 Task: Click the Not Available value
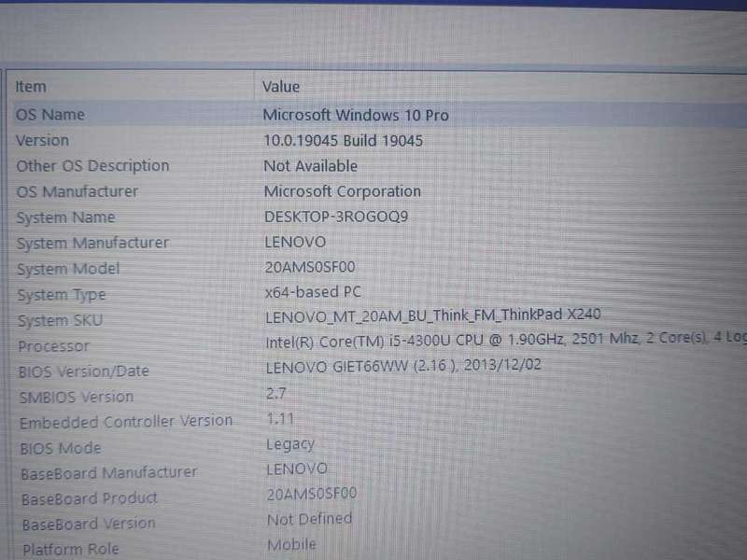coord(311,166)
